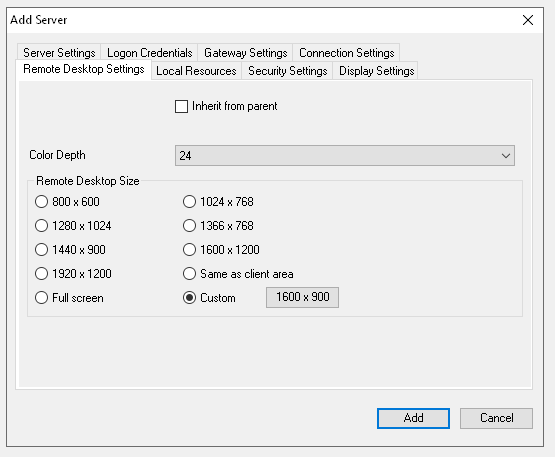Go to Connection Settings tab
This screenshot has width=555, height=457.
coord(347,53)
